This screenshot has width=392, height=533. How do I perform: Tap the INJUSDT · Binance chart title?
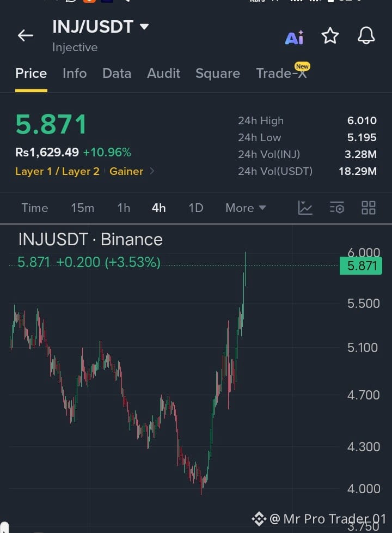click(x=90, y=239)
